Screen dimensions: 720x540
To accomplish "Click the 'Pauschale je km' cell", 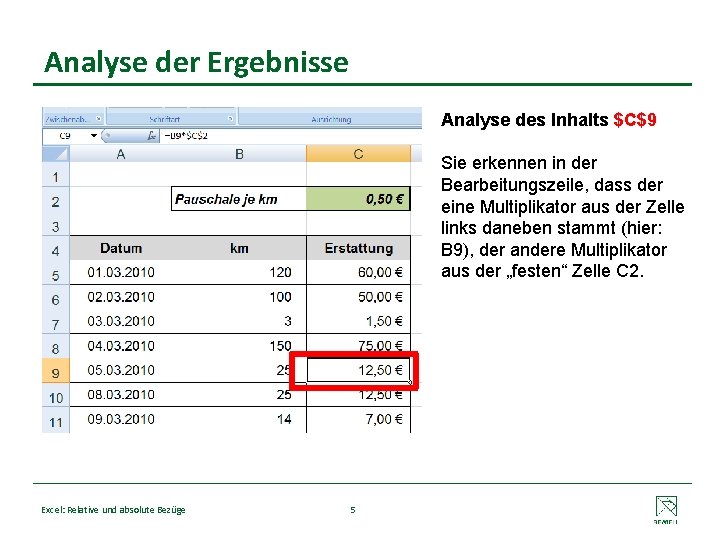I will (239, 199).
